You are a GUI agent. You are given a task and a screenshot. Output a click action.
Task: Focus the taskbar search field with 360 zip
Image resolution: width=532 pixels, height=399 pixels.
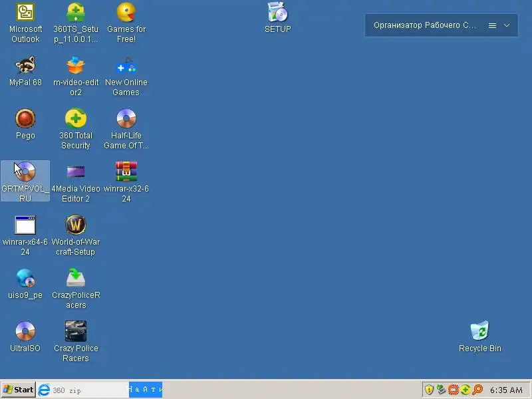point(90,390)
